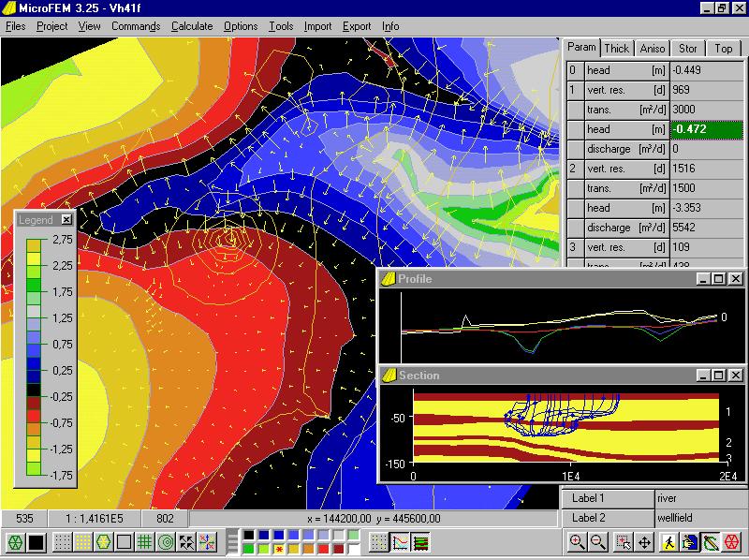Click the four black arrows flow vectors button
Screen dimensions: 749x560
pos(186,542)
